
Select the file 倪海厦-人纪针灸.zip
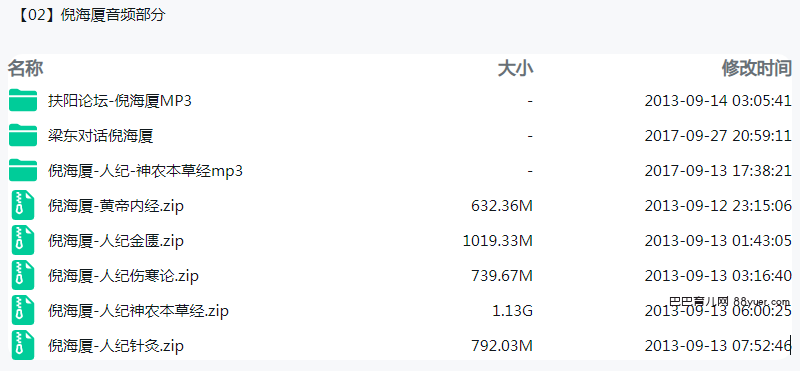116,346
